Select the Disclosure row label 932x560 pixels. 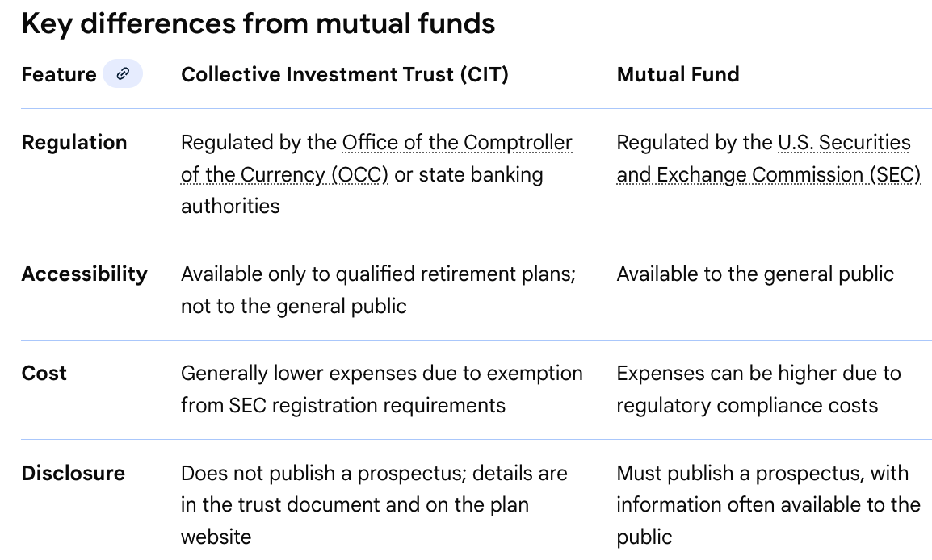coord(73,474)
